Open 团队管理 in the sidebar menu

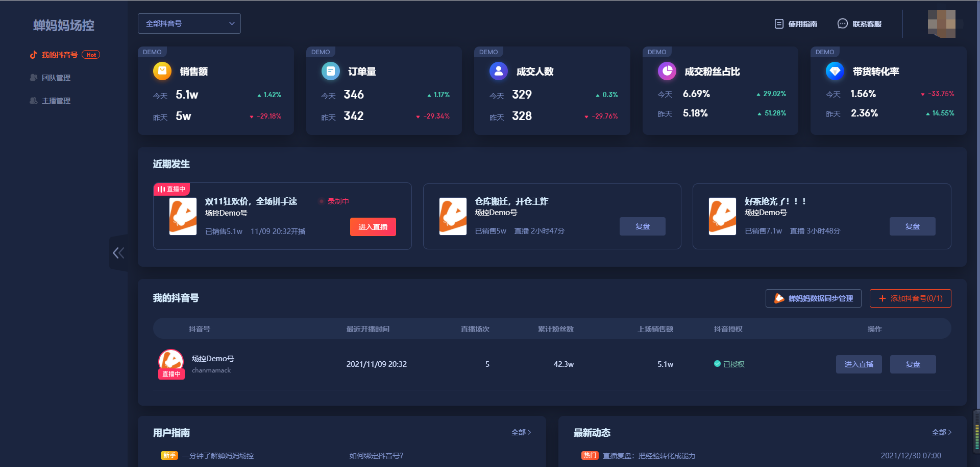[x=56, y=78]
